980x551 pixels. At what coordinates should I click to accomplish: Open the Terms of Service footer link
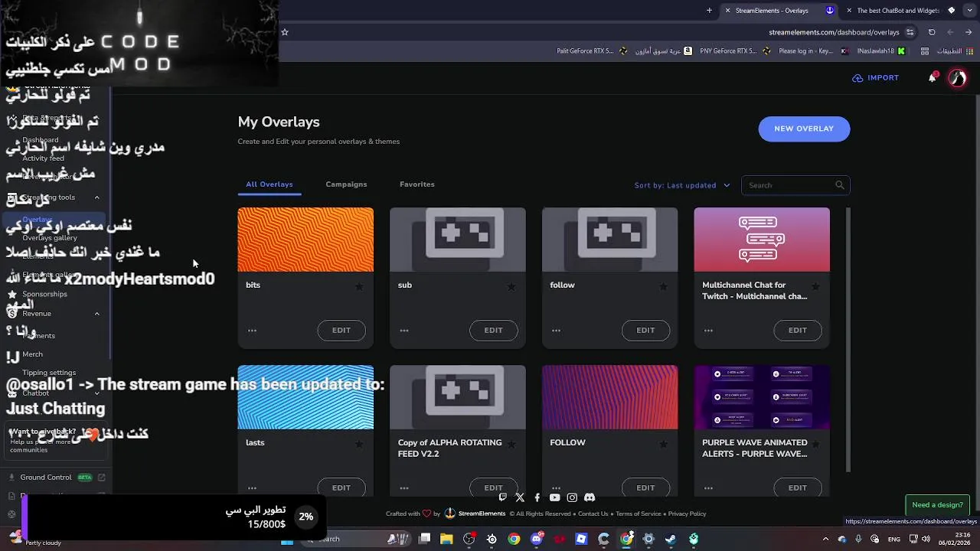(x=639, y=514)
